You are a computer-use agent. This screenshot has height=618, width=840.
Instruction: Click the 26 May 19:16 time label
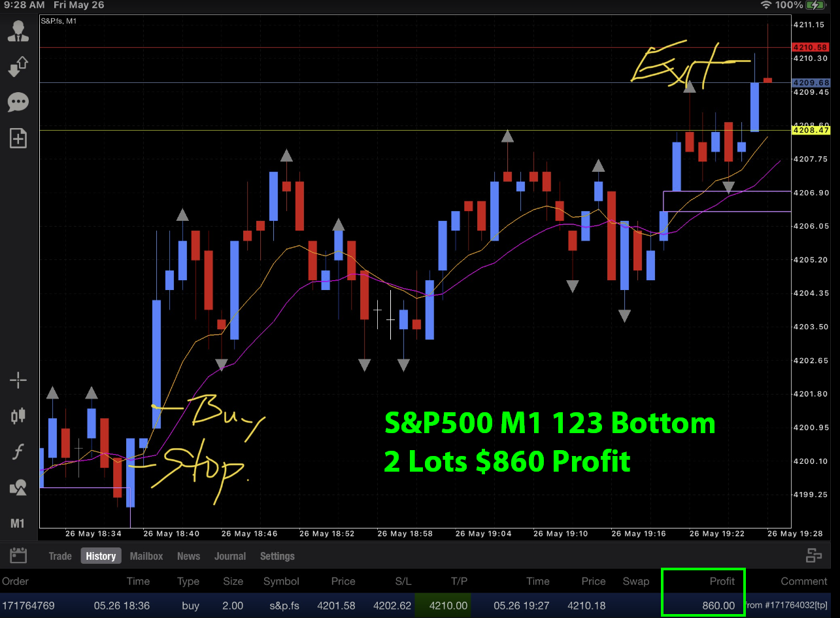click(x=640, y=534)
